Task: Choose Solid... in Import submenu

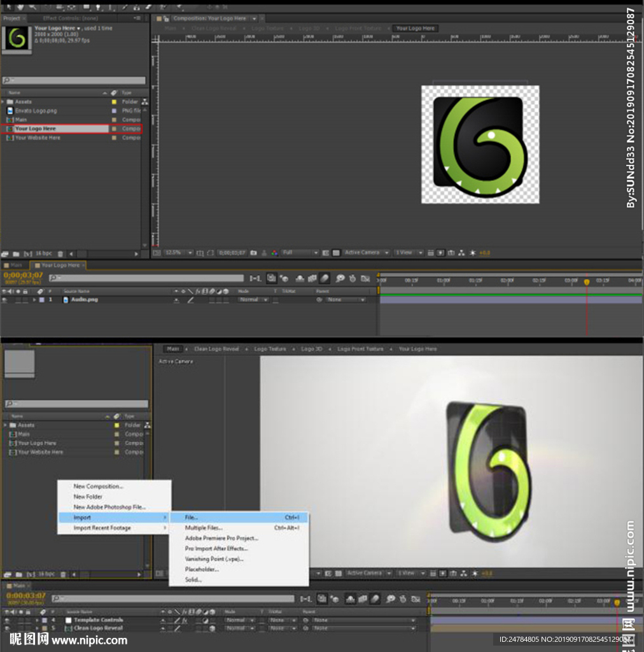Action: 239,580
